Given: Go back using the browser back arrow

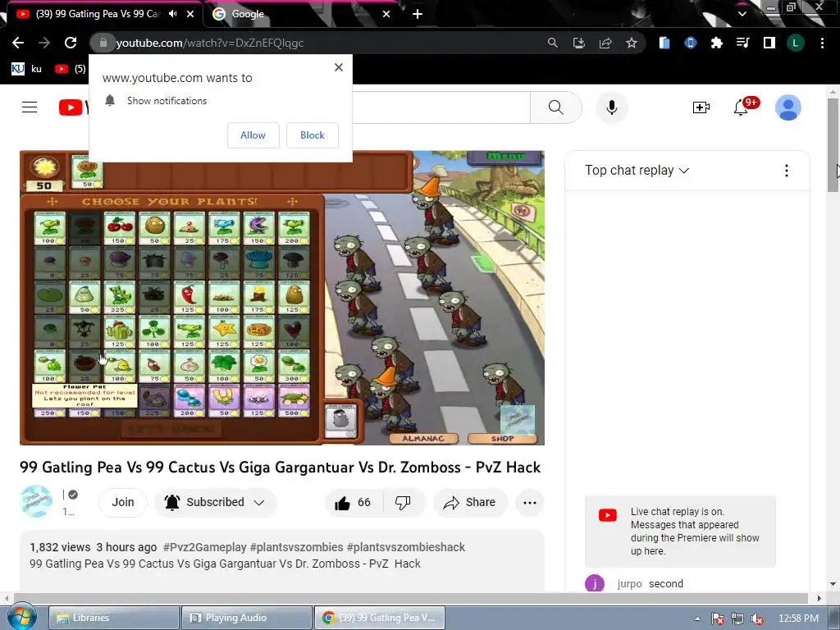Looking at the screenshot, I should pyautogui.click(x=18, y=43).
